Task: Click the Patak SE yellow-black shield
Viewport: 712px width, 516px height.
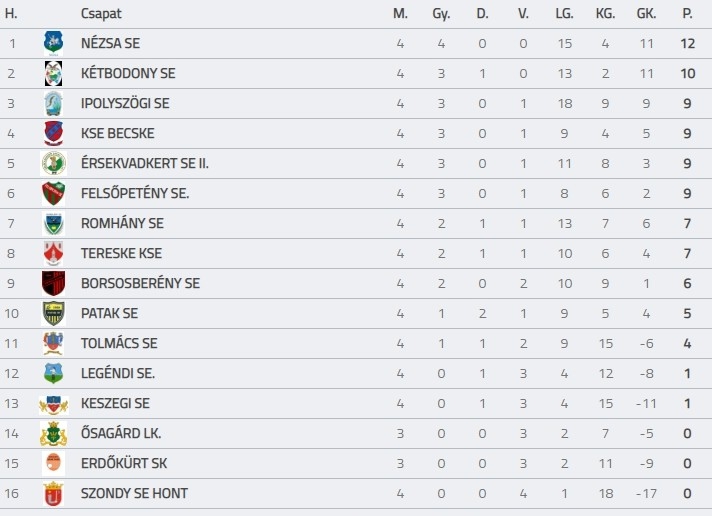Action: [x=54, y=313]
